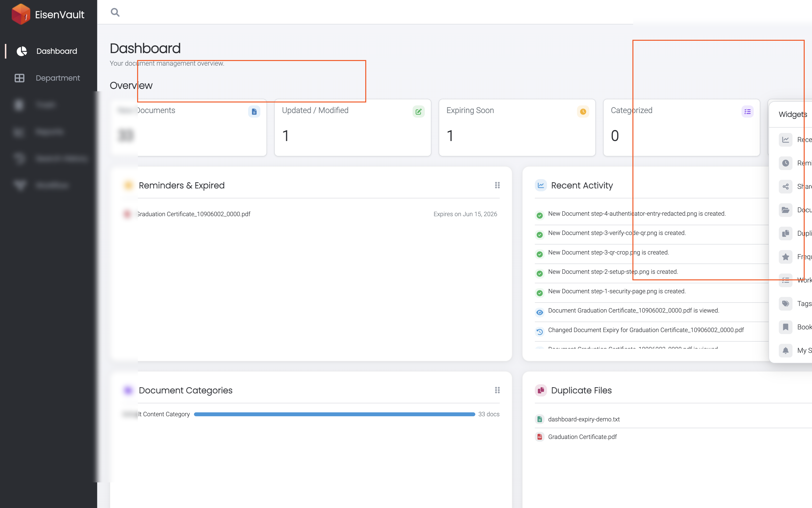Click the star widget icon in Widgets
Screen dimensions: 812x508
(785, 257)
